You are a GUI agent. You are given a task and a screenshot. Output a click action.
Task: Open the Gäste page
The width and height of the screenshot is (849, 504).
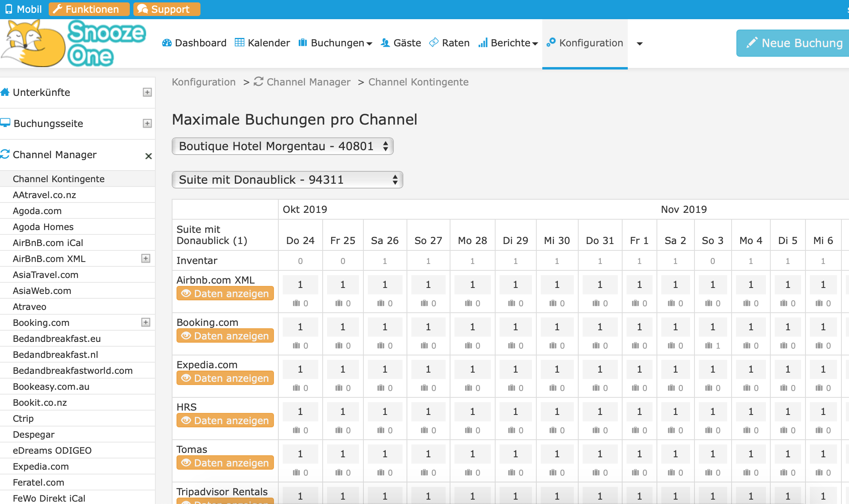tap(401, 43)
